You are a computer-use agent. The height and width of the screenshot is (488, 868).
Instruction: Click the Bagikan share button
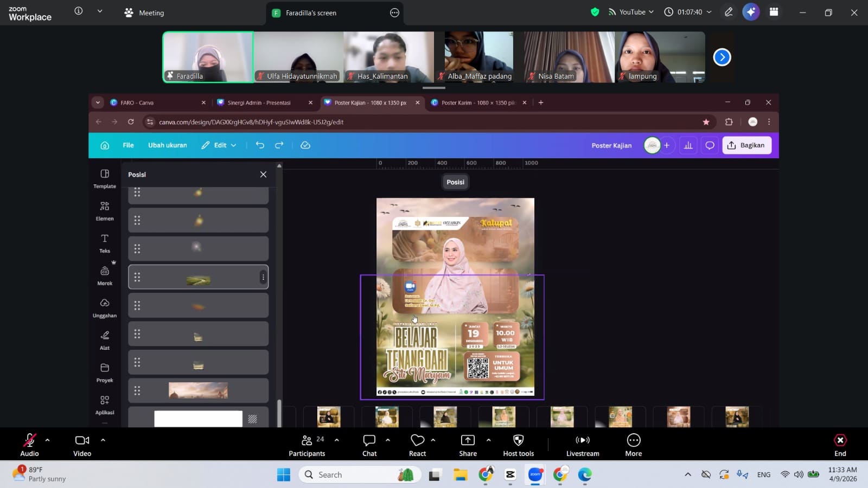(x=746, y=145)
